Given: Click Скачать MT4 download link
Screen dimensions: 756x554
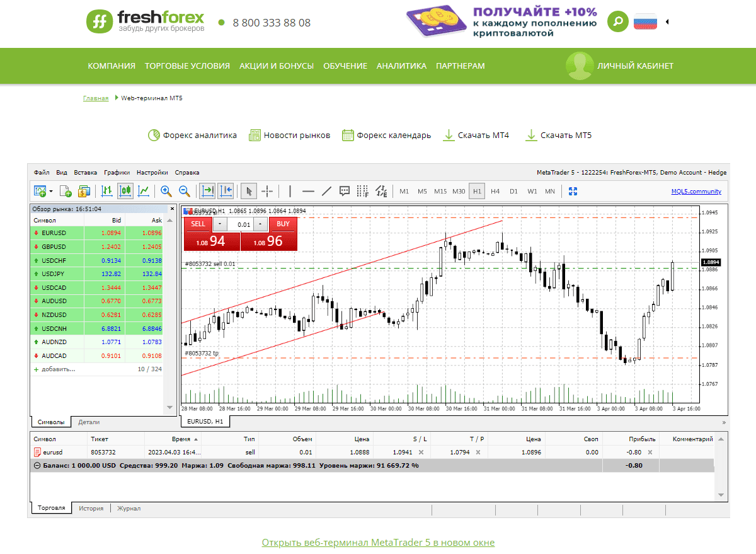Looking at the screenshot, I should [x=476, y=135].
